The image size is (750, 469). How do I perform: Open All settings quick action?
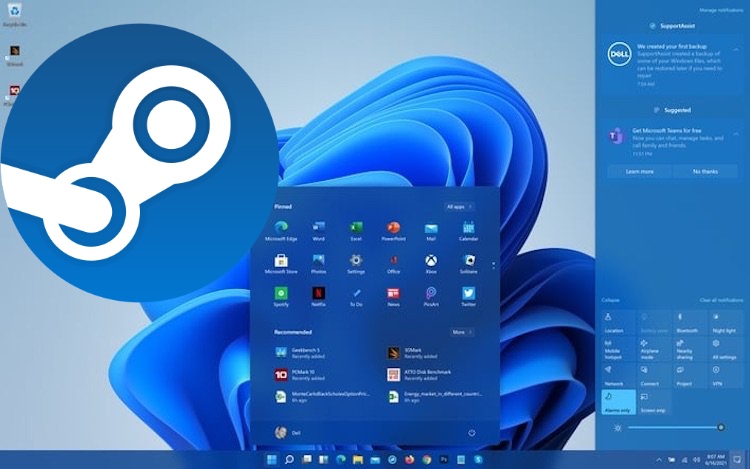click(x=724, y=349)
